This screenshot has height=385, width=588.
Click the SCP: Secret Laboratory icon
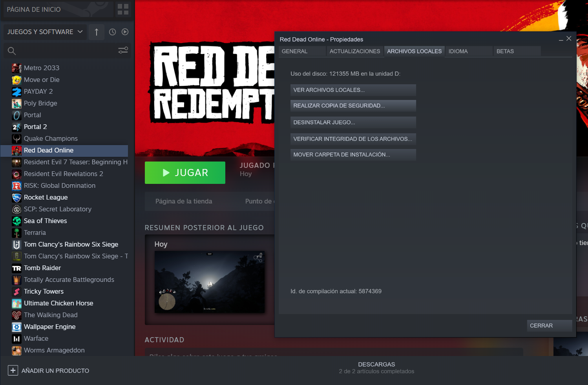pos(16,209)
